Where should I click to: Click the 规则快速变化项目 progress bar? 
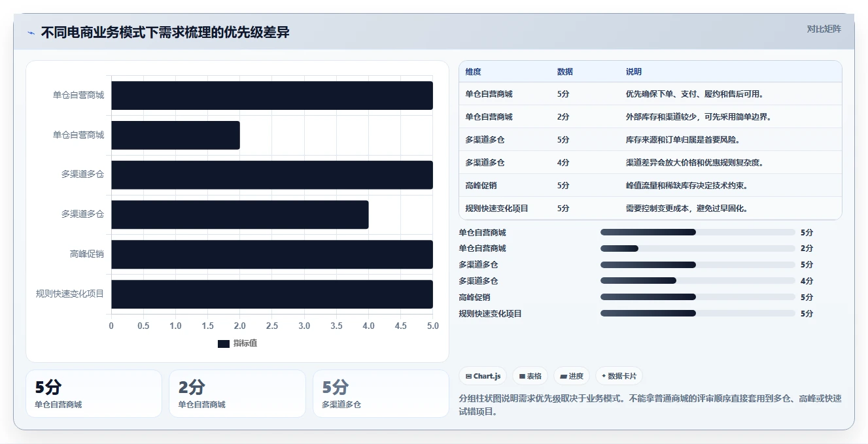[x=698, y=314]
